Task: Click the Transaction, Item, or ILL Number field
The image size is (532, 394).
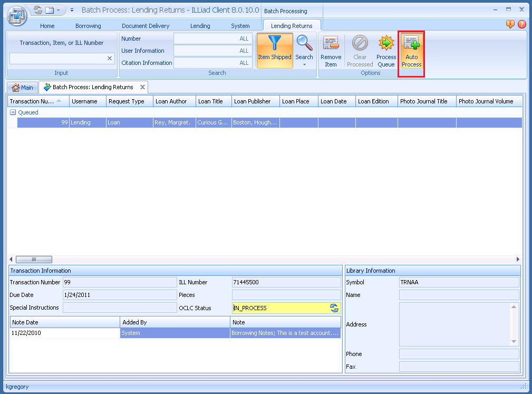Action: 58,59
